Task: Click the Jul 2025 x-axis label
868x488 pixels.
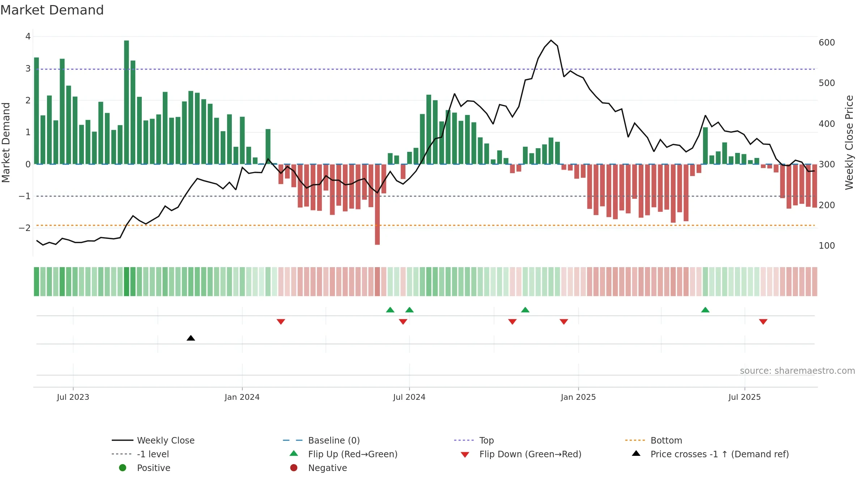Action: 745,397
